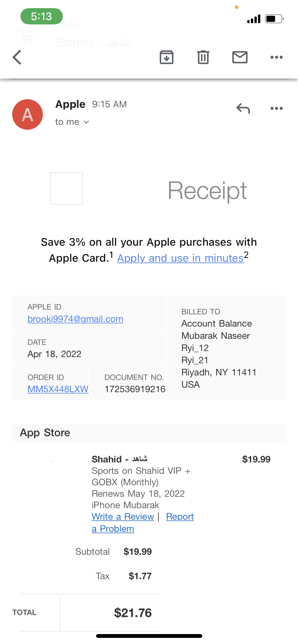The height and width of the screenshot is (644, 298).
Task: Open 'Apply and use in minutes' link
Action: (x=180, y=258)
